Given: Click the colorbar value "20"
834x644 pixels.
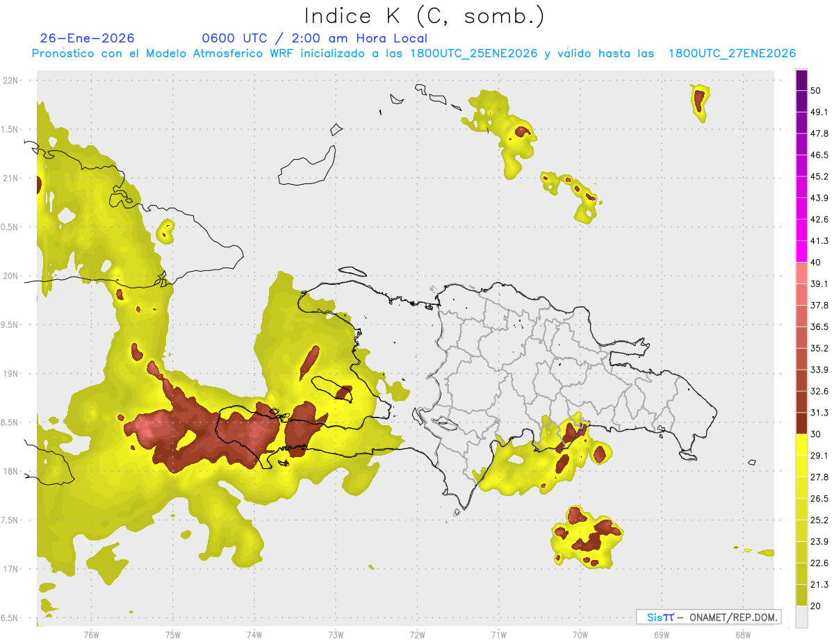Looking at the screenshot, I should [816, 606].
